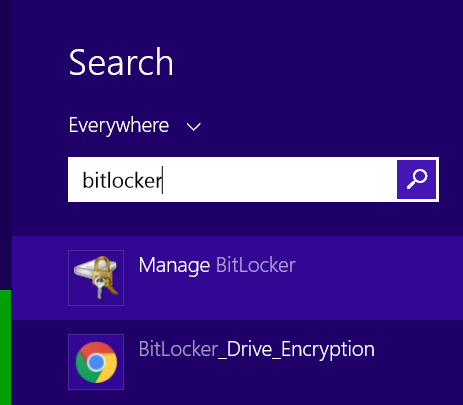Click the Search heading of the pane
This screenshot has width=463, height=405.
click(x=121, y=62)
